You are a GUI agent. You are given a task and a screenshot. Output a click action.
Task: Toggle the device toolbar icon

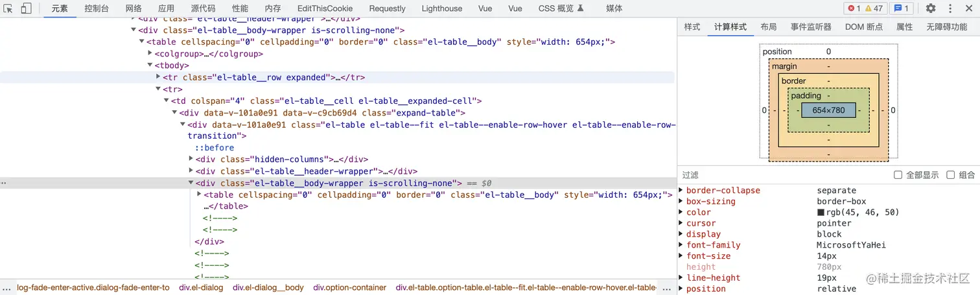[x=26, y=8]
